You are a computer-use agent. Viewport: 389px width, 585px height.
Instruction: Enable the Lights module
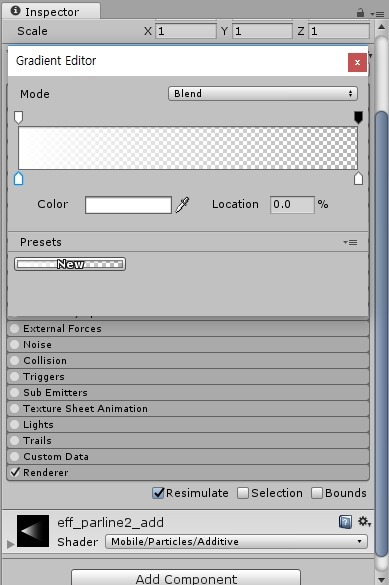coord(15,425)
